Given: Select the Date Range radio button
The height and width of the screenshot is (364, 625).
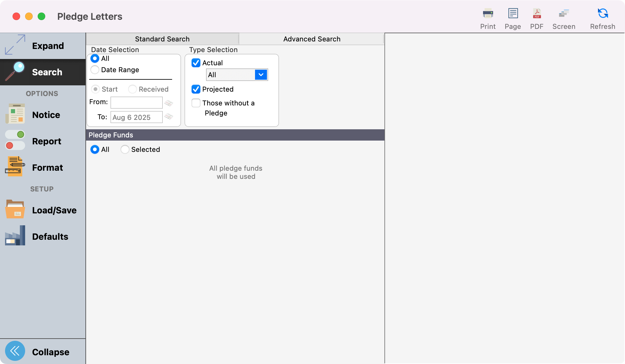Looking at the screenshot, I should tap(95, 70).
